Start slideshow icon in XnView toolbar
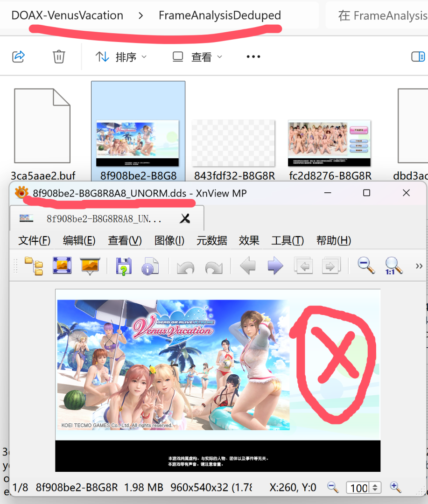The width and height of the screenshot is (428, 504). tap(90, 266)
